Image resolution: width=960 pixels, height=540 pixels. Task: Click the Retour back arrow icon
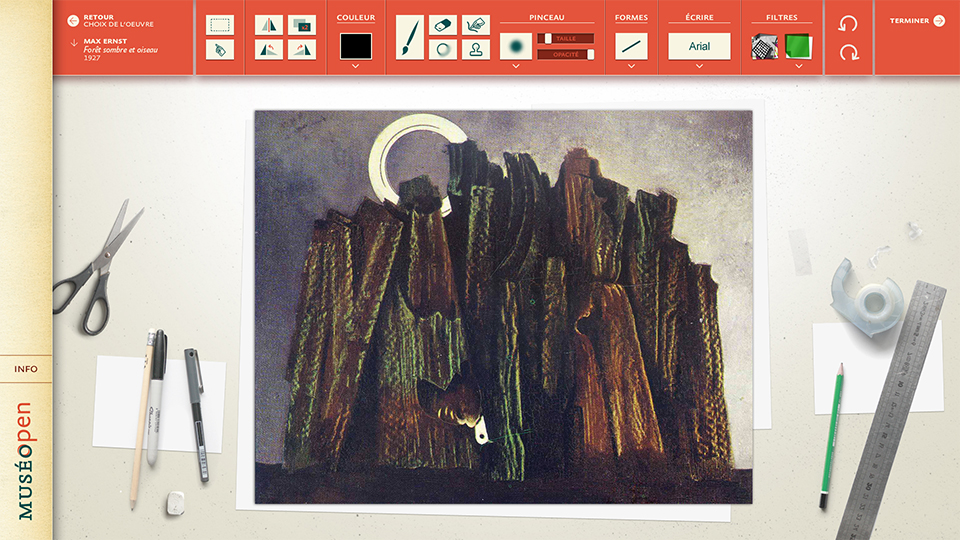73,21
